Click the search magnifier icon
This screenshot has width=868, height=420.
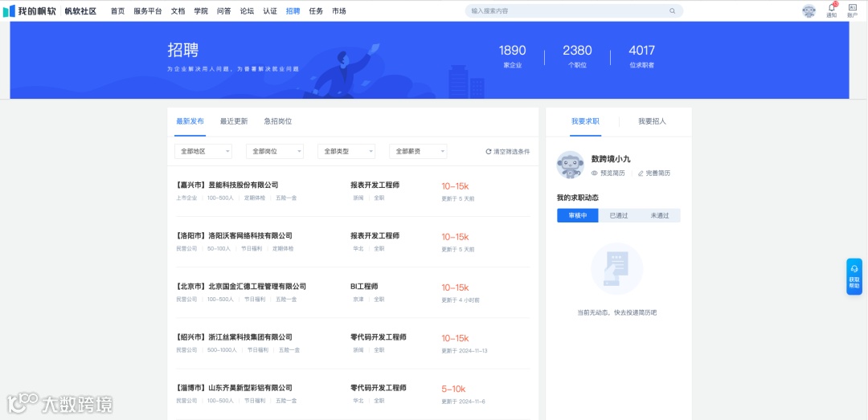click(672, 11)
